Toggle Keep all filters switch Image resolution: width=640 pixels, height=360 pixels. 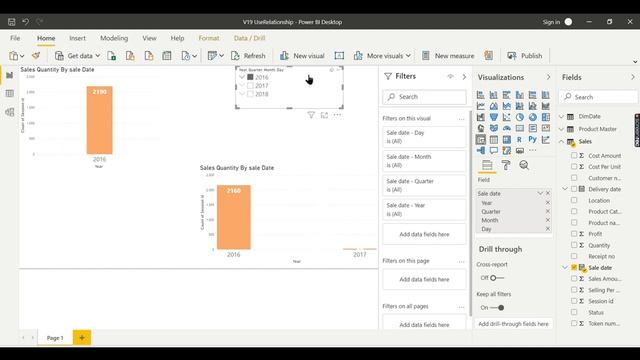pos(497,308)
